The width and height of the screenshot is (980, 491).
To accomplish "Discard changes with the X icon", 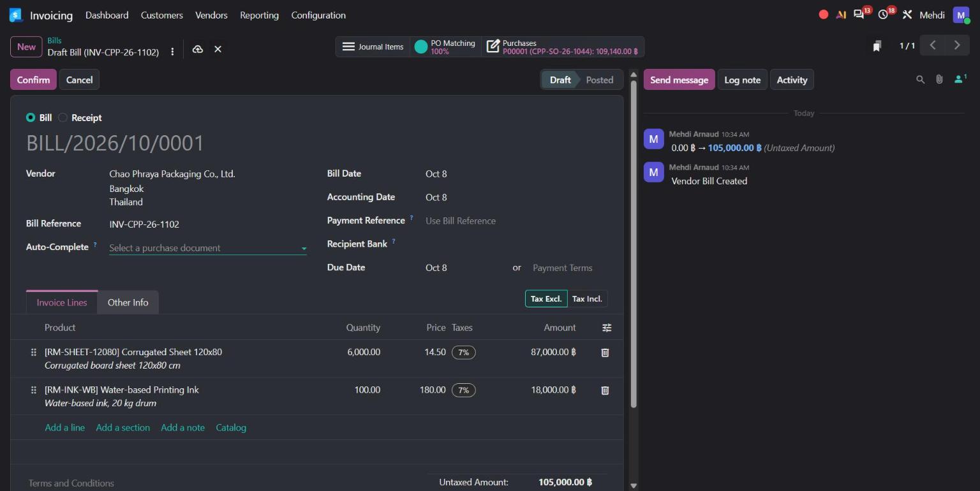I will point(218,49).
